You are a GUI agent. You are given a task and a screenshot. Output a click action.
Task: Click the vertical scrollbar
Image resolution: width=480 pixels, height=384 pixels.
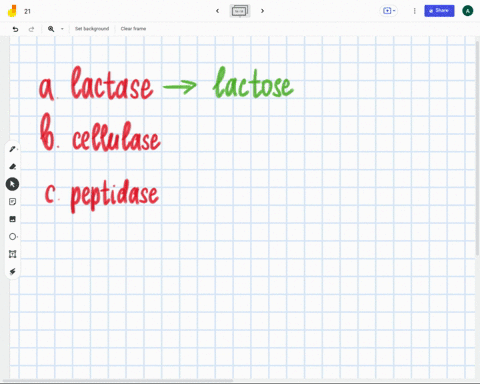coord(478,148)
